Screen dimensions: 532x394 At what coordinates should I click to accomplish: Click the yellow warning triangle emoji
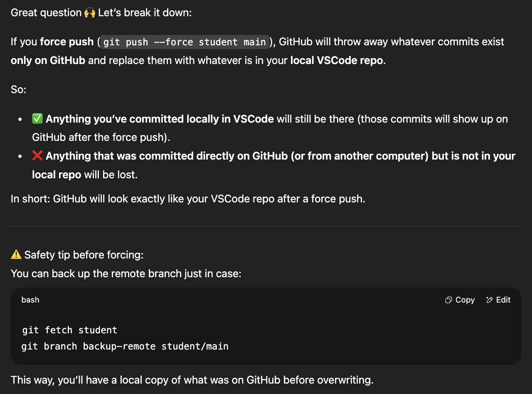coord(16,254)
